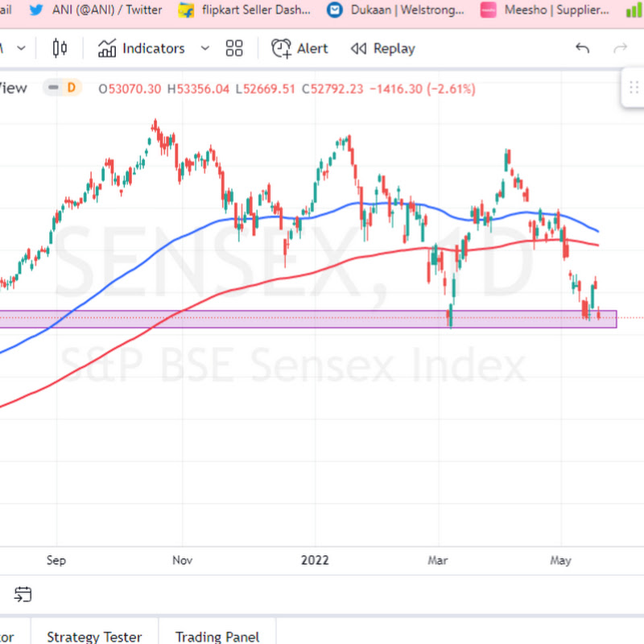Open the ANI Twitter bookmark
The height and width of the screenshot is (644, 644).
(x=96, y=10)
